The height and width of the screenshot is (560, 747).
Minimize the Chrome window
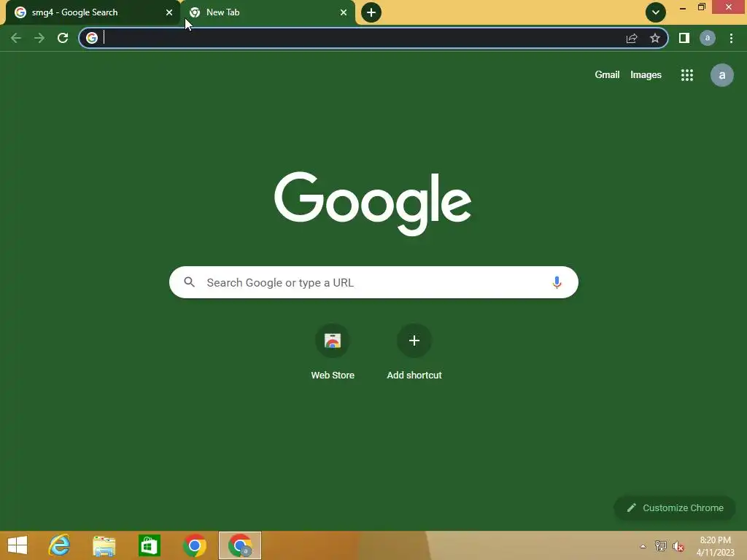pyautogui.click(x=683, y=7)
